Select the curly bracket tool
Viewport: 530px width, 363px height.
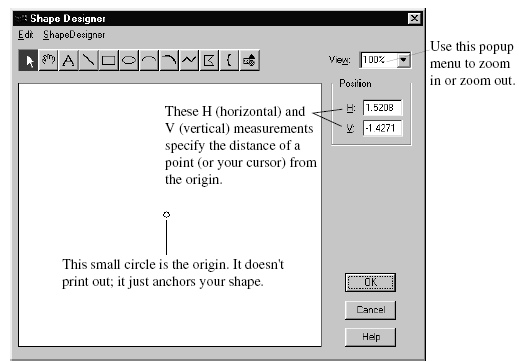point(229,60)
